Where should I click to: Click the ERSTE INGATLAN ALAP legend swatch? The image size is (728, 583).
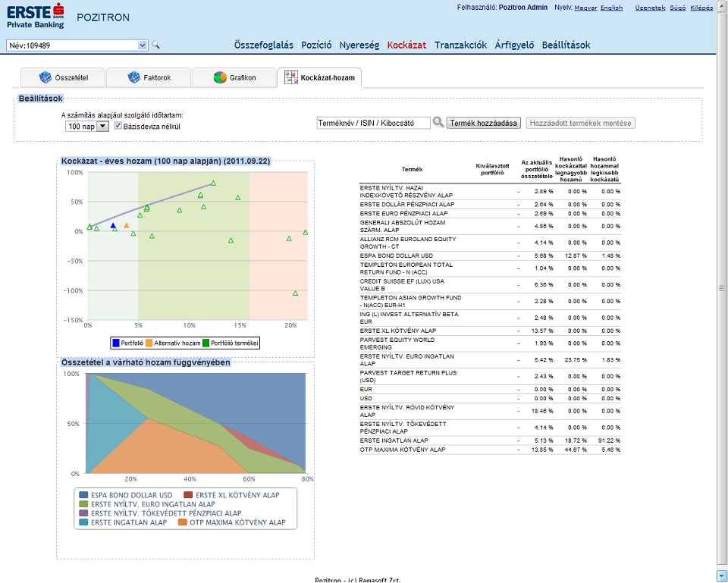(x=83, y=522)
